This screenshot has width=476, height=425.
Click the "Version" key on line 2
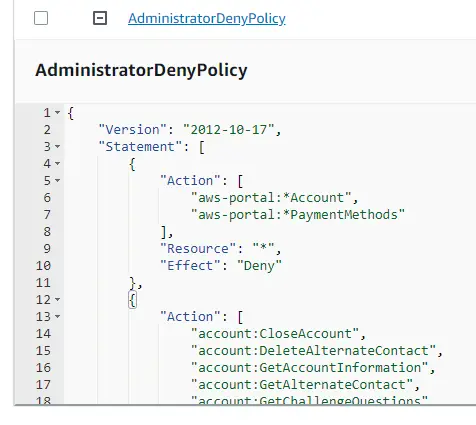pos(132,130)
